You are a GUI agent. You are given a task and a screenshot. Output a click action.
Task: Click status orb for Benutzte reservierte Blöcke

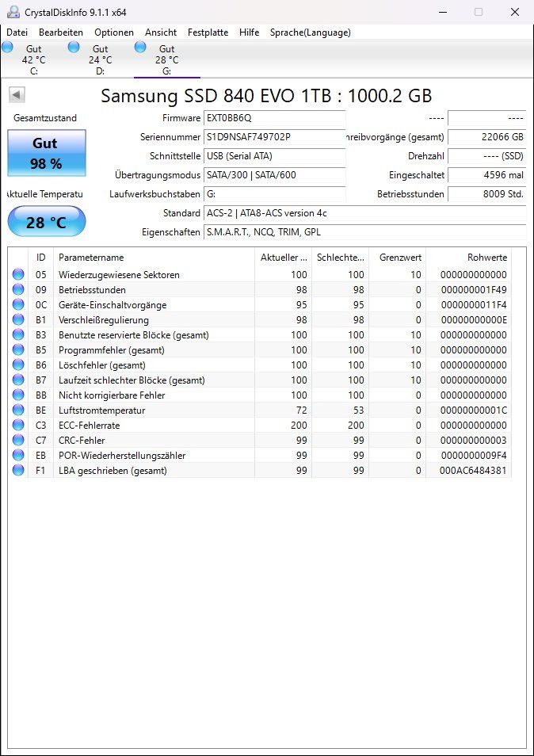(x=18, y=334)
